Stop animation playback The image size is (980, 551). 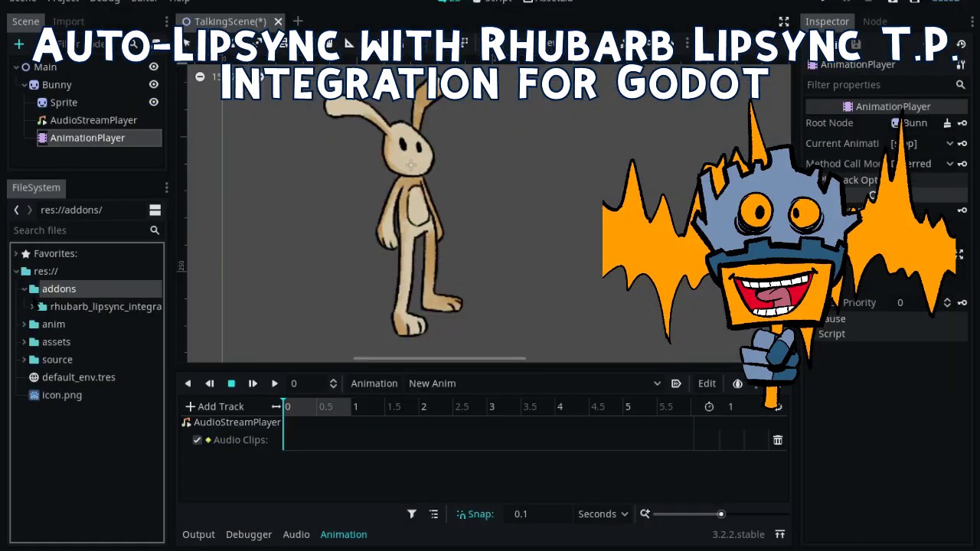(x=231, y=383)
